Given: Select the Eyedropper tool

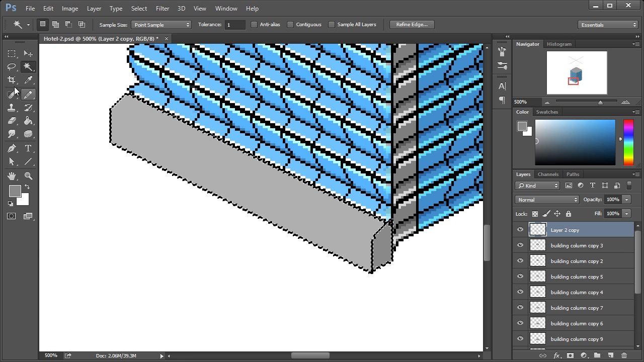Looking at the screenshot, I should point(28,80).
